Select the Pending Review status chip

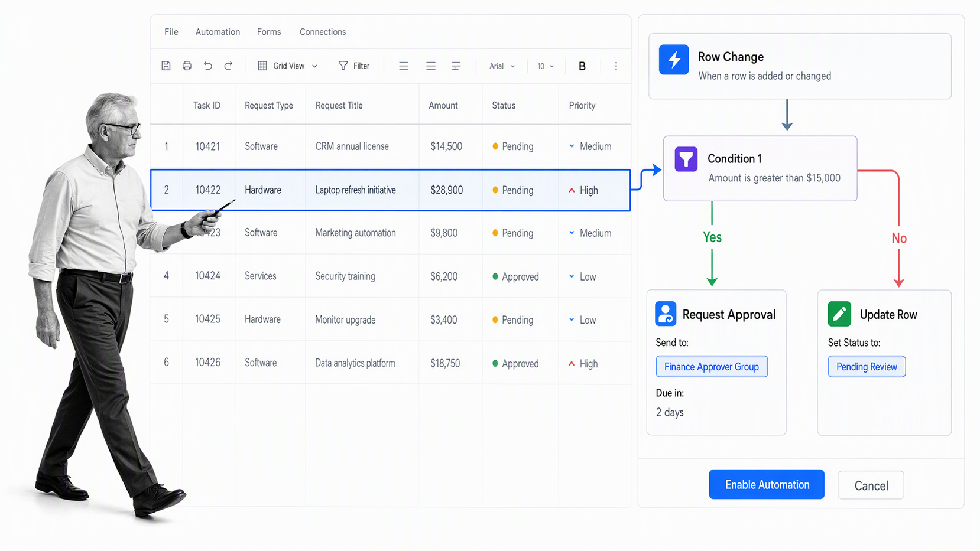point(867,367)
